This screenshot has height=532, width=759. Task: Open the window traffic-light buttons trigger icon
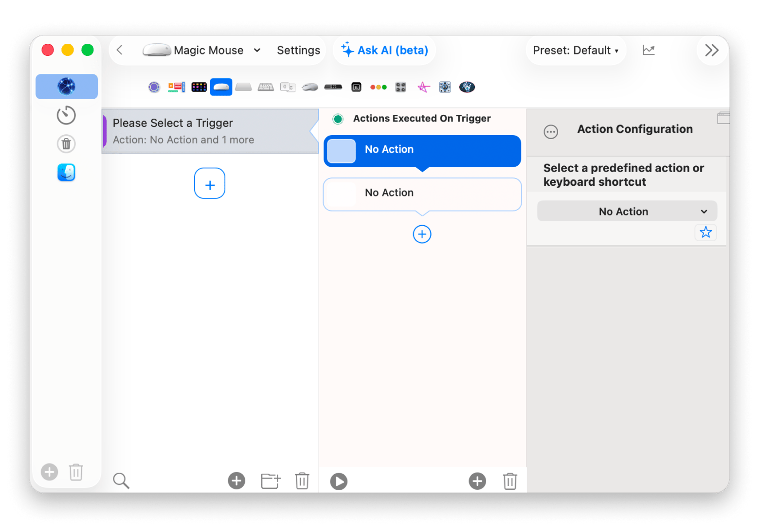point(379,87)
